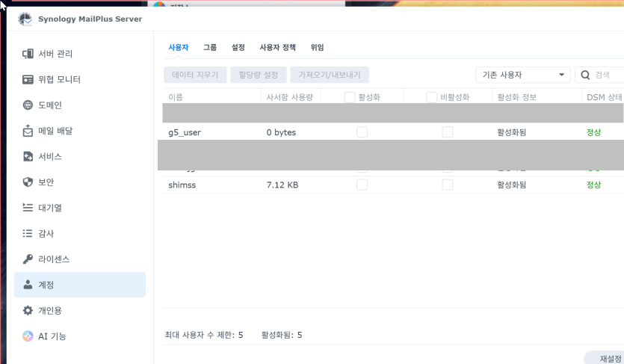Switch to the 설정 tab
This screenshot has height=364, width=624.
tap(238, 47)
